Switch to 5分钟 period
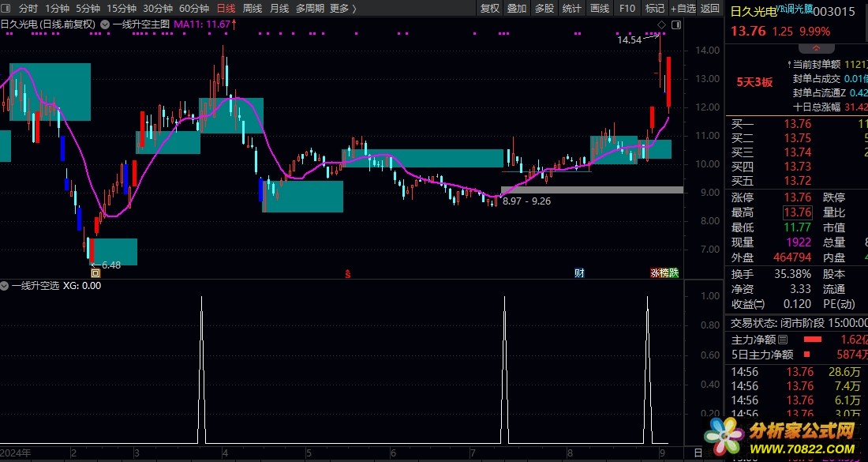 [88, 9]
